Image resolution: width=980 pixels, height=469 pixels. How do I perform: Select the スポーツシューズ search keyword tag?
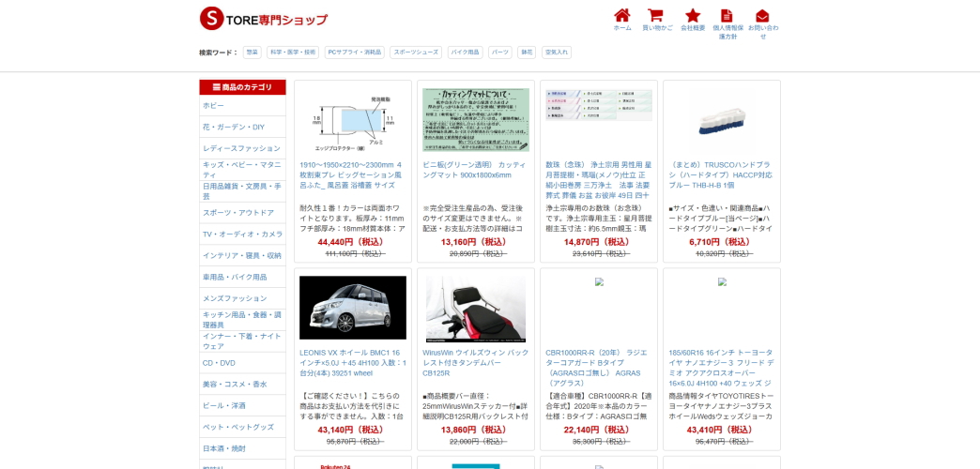pos(415,53)
